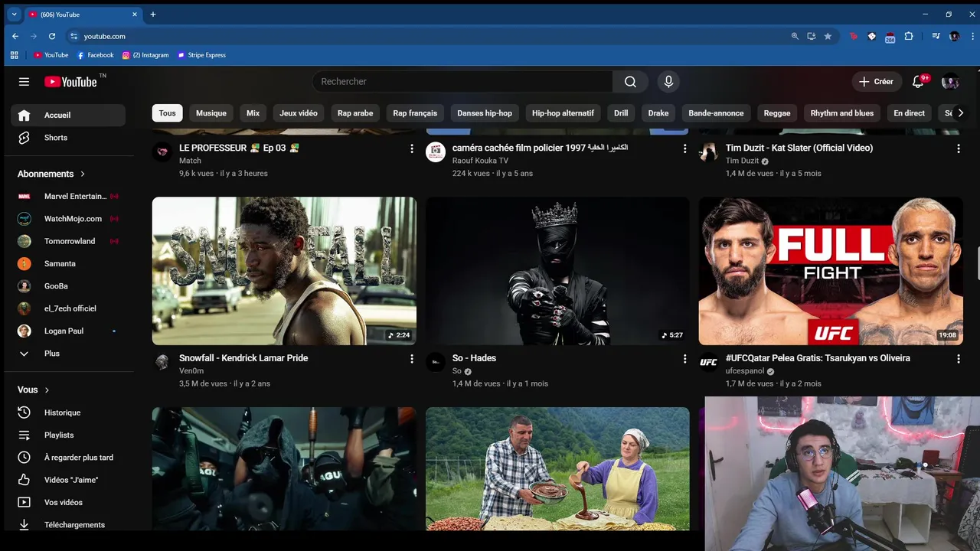This screenshot has height=551, width=980.
Task: Open Samanta subscription channel
Action: pos(68,263)
